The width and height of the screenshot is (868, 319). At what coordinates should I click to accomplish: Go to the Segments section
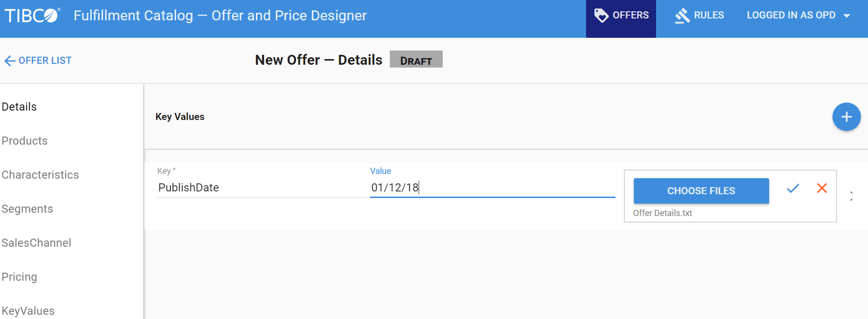click(27, 209)
